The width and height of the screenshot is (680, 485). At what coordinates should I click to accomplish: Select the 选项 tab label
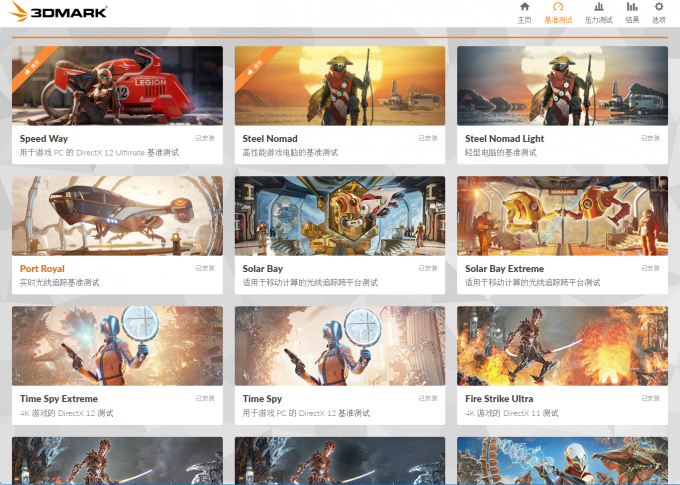pyautogui.click(x=659, y=20)
